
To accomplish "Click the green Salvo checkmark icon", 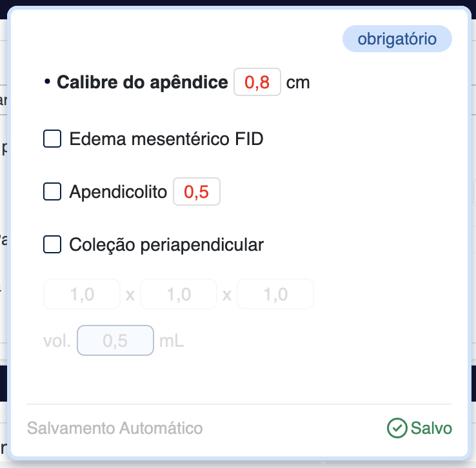I will pos(397,428).
